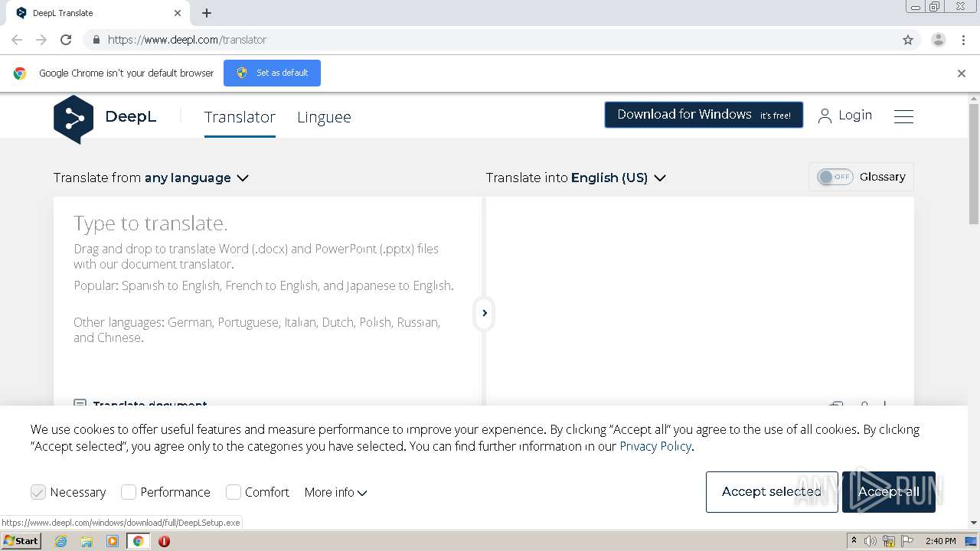
Task: Reload the page with the refresh icon
Action: [66, 40]
